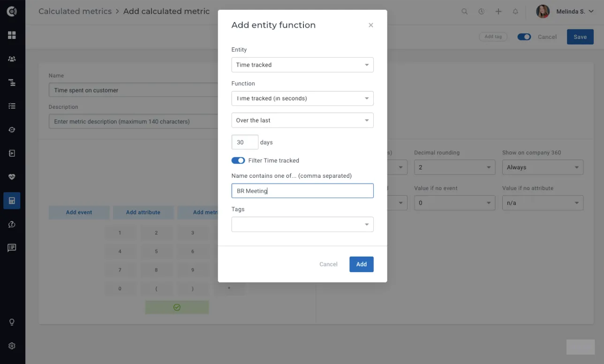The image size is (604, 364).
Task: Click Cancel in the dialog footer
Action: 328,264
